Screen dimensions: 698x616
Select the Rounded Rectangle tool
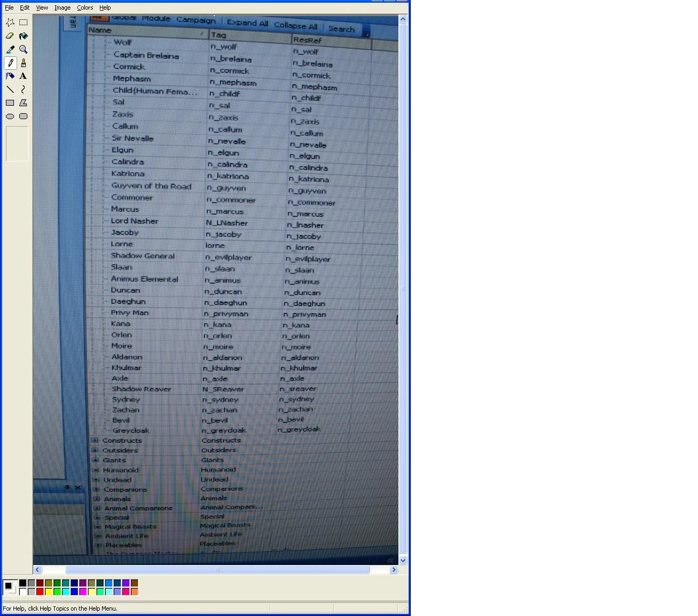tap(24, 116)
